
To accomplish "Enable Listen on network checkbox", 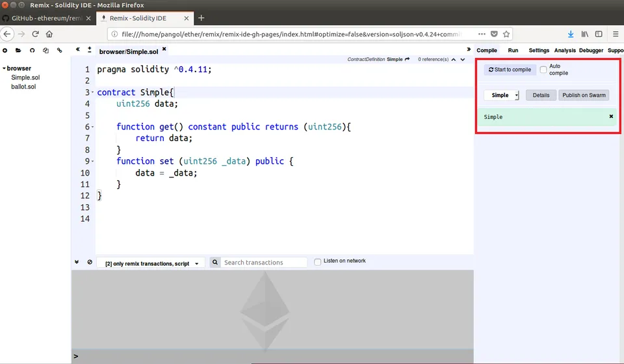I will [318, 262].
